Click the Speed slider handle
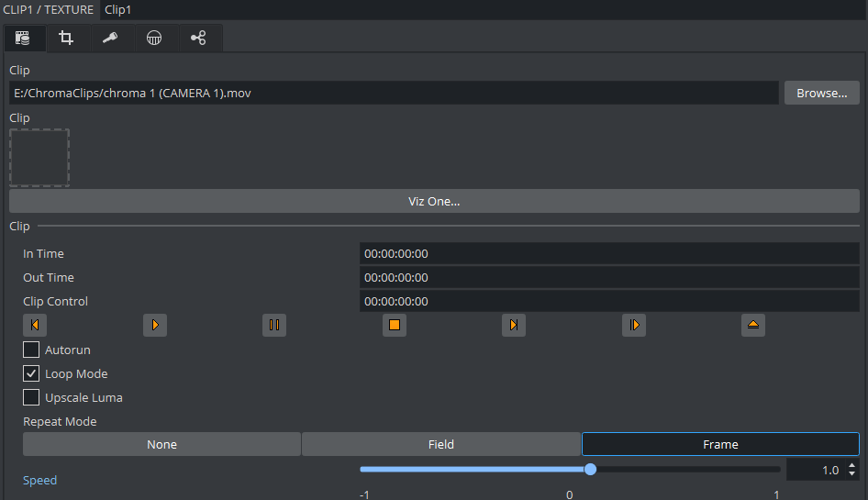 (590, 469)
